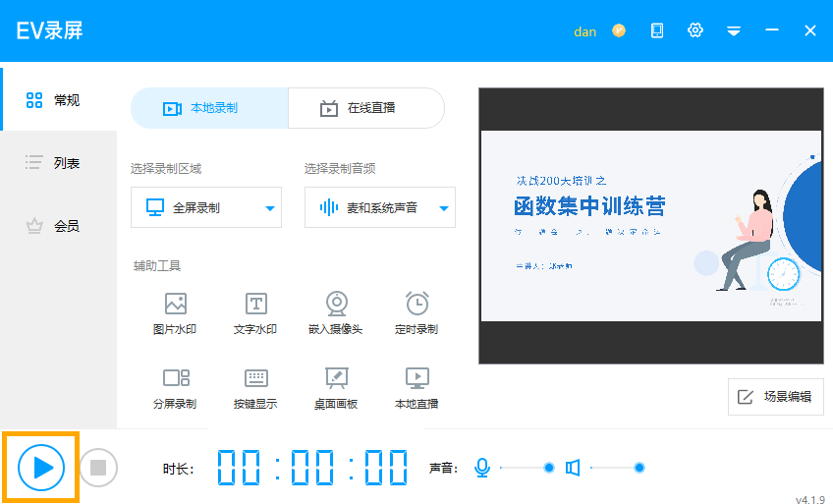Screen dimensions: 833x504
Task: Switch to the 在线直播 online live tab
Action: [366, 108]
